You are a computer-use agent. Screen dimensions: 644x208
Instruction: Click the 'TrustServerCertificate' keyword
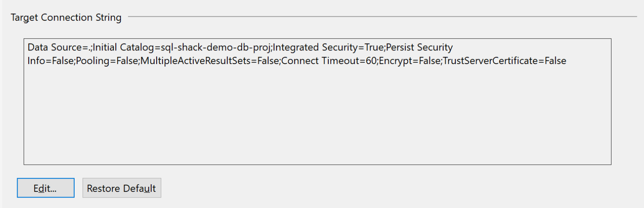pyautogui.click(x=490, y=61)
